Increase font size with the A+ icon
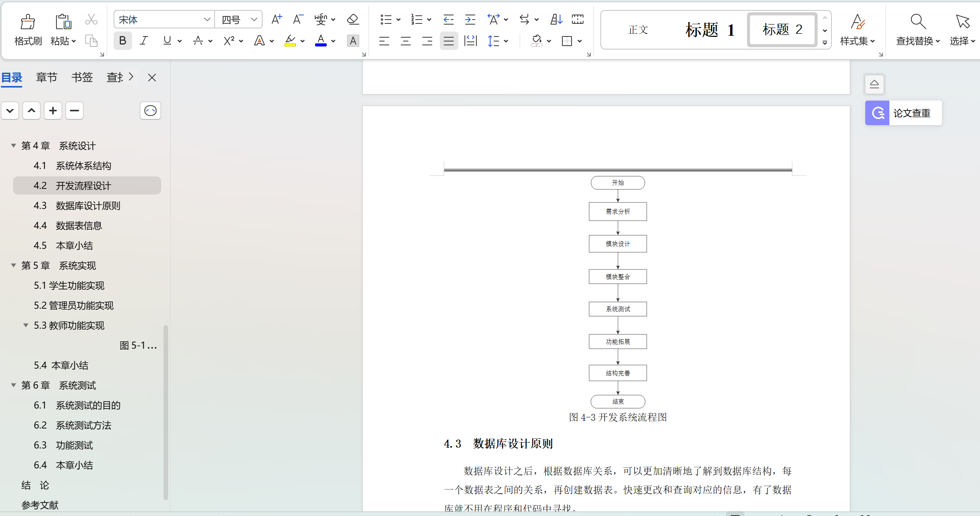Image resolution: width=980 pixels, height=516 pixels. point(276,19)
